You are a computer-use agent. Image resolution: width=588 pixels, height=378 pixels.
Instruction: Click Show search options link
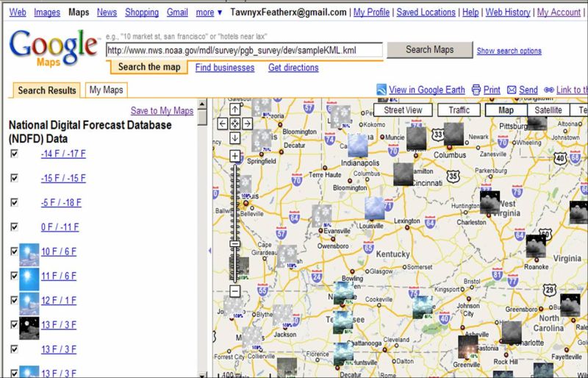[x=509, y=51]
